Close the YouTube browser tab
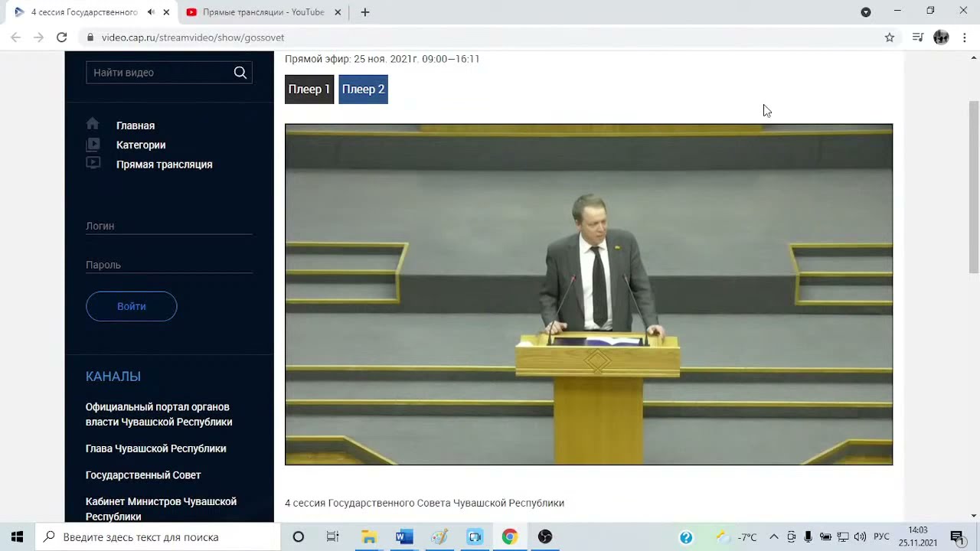 tap(338, 12)
